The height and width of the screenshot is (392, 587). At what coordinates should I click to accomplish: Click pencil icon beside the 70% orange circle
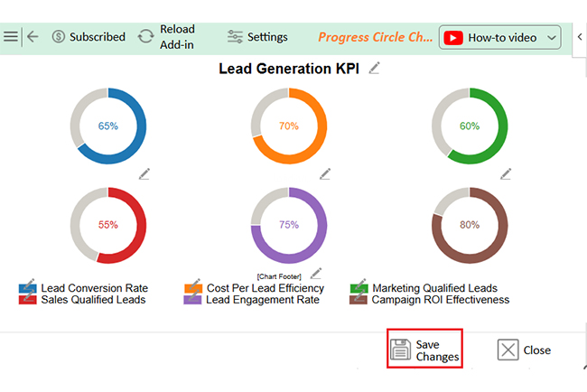(325, 173)
